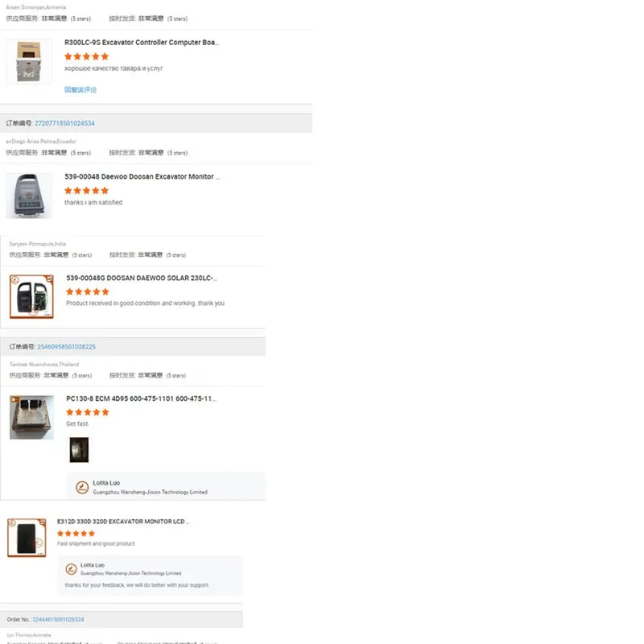This screenshot has height=644, width=644.
Task: Click Lolita Luo avatar icon in E312D reply
Action: point(71,569)
